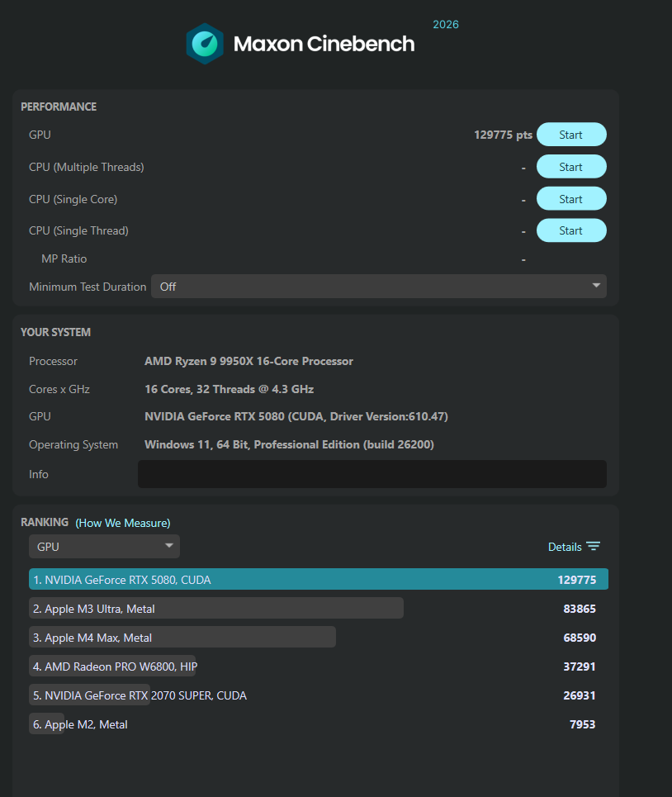Start the CPU Multiple Threads test
The height and width of the screenshot is (797, 672).
point(571,167)
